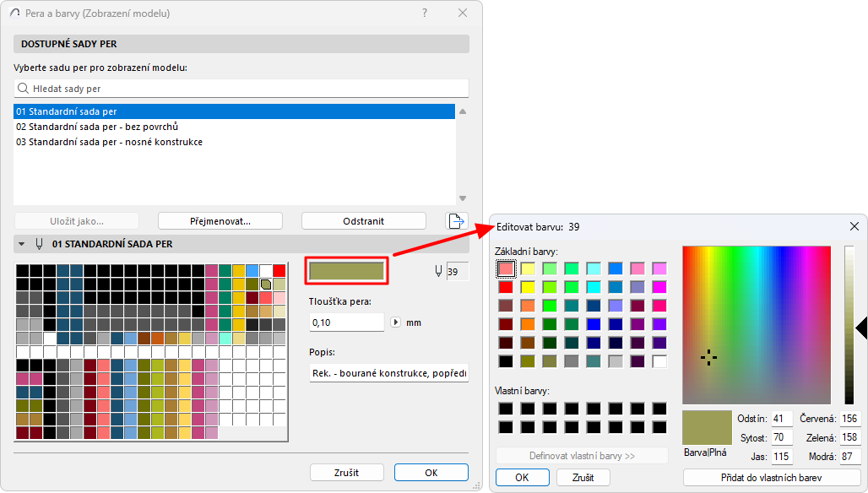Click the pen set list scroll-up arrow

click(464, 111)
